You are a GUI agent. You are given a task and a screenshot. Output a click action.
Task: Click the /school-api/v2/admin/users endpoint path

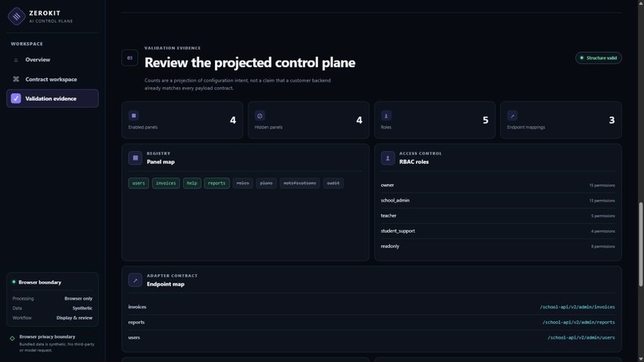tap(581, 337)
